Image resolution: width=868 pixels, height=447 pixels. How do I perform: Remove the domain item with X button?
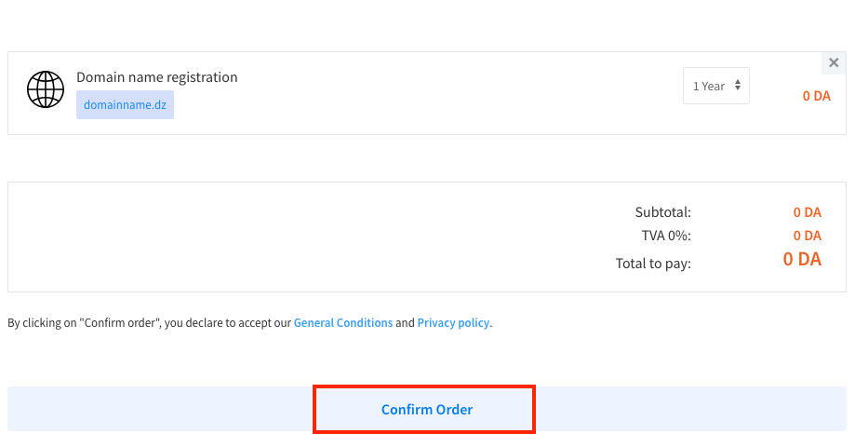point(834,63)
